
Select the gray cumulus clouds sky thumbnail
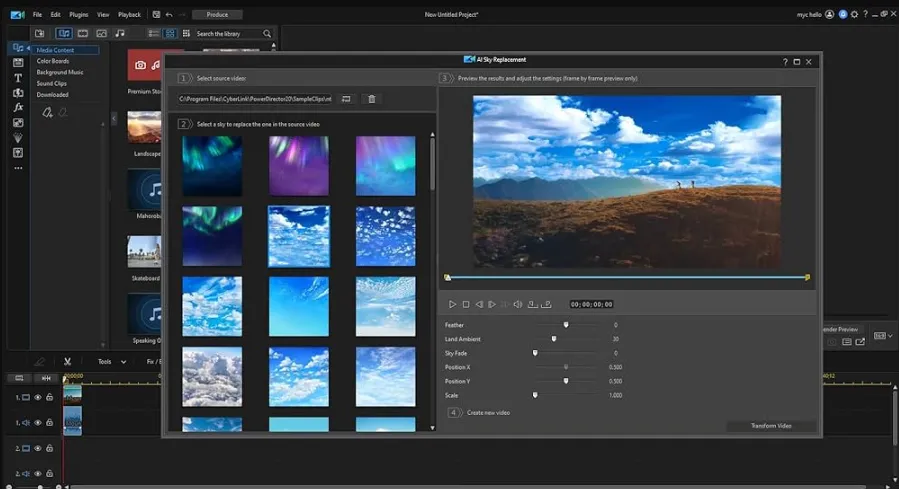click(x=212, y=377)
